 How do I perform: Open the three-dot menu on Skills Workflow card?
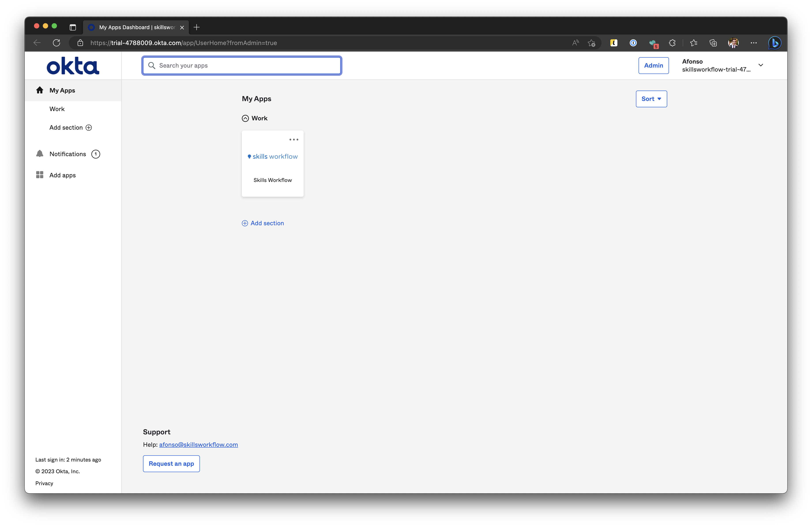(x=294, y=140)
